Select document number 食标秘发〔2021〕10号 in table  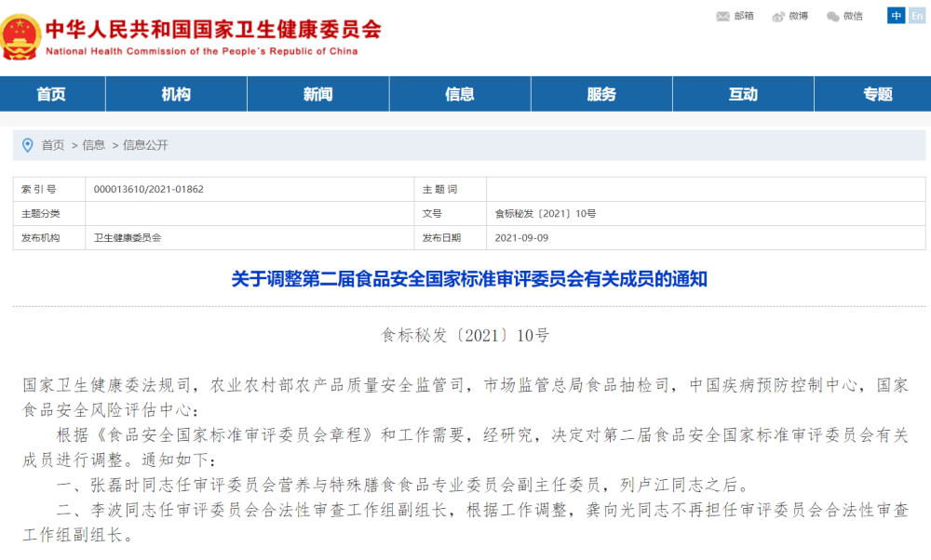(546, 214)
